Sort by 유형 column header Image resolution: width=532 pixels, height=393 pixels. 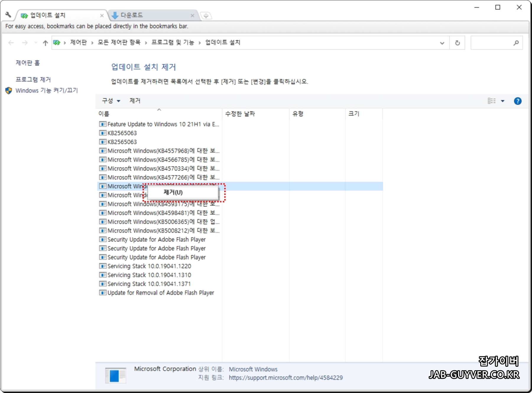point(317,114)
